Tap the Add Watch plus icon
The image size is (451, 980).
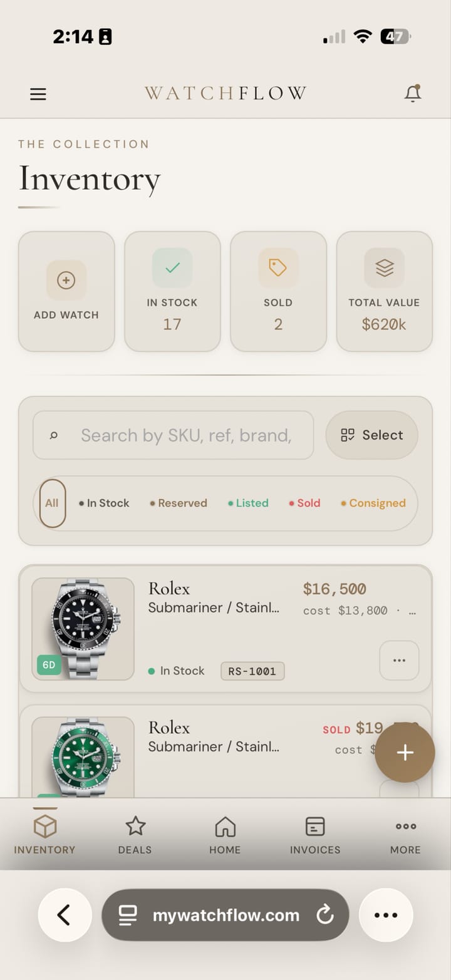click(x=66, y=280)
